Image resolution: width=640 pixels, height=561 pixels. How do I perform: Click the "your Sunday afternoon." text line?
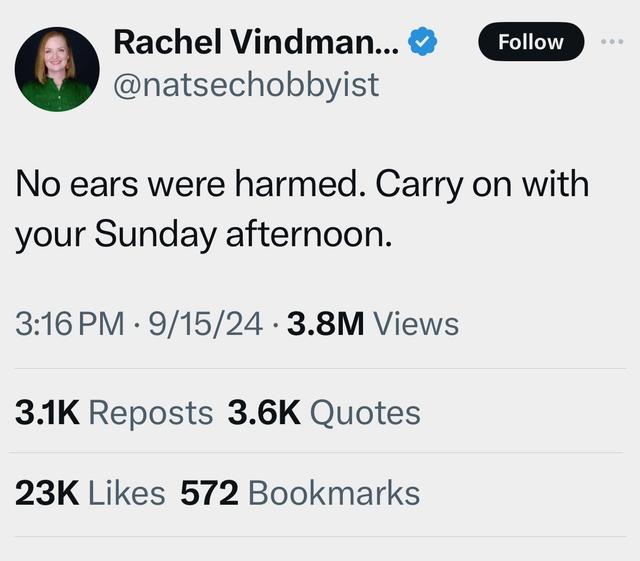[x=204, y=234]
